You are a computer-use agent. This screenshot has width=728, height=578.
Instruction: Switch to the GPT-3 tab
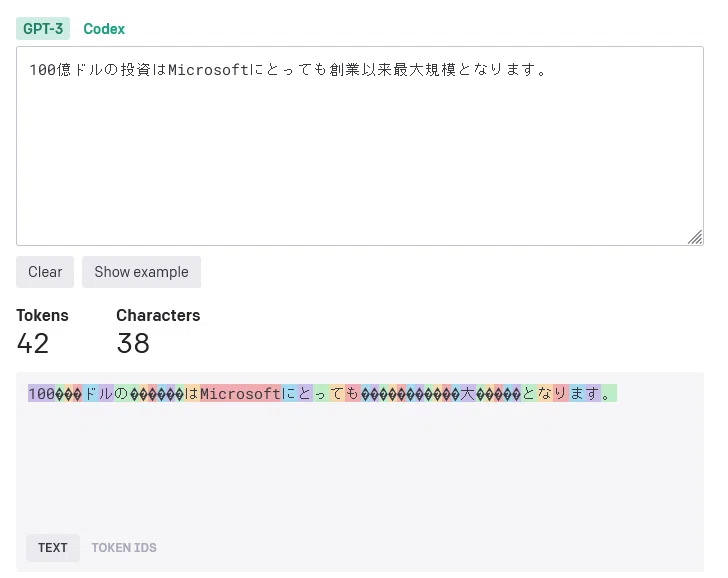click(43, 29)
